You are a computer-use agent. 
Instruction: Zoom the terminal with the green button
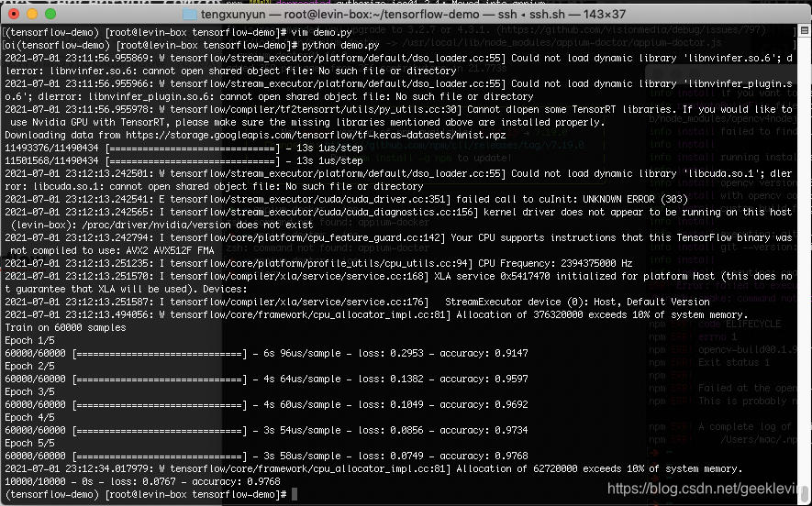point(50,14)
